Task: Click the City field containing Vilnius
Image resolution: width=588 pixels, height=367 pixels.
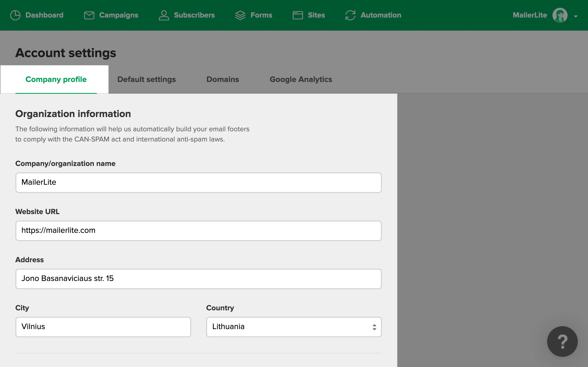Action: click(x=103, y=327)
